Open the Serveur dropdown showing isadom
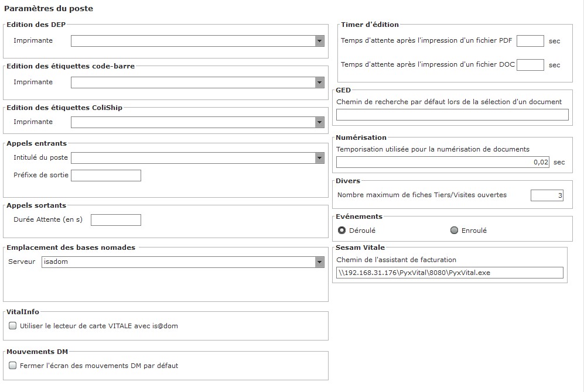The height and width of the screenshot is (392, 584). point(319,262)
